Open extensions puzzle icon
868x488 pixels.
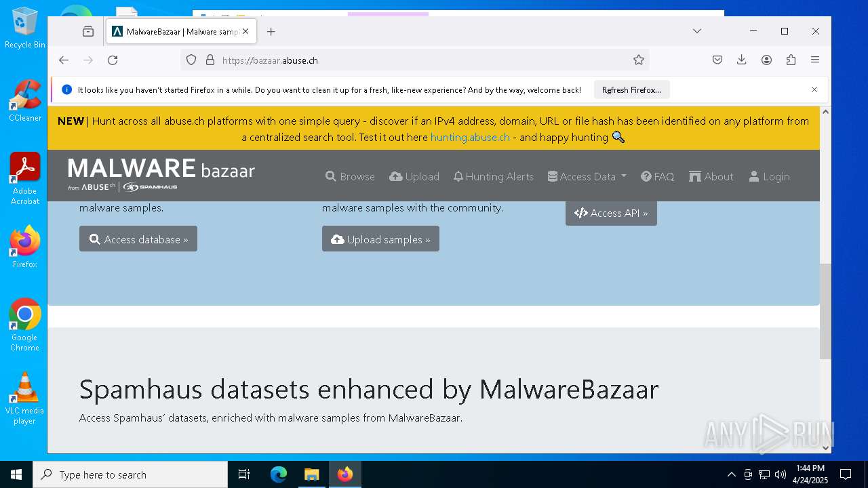click(791, 60)
